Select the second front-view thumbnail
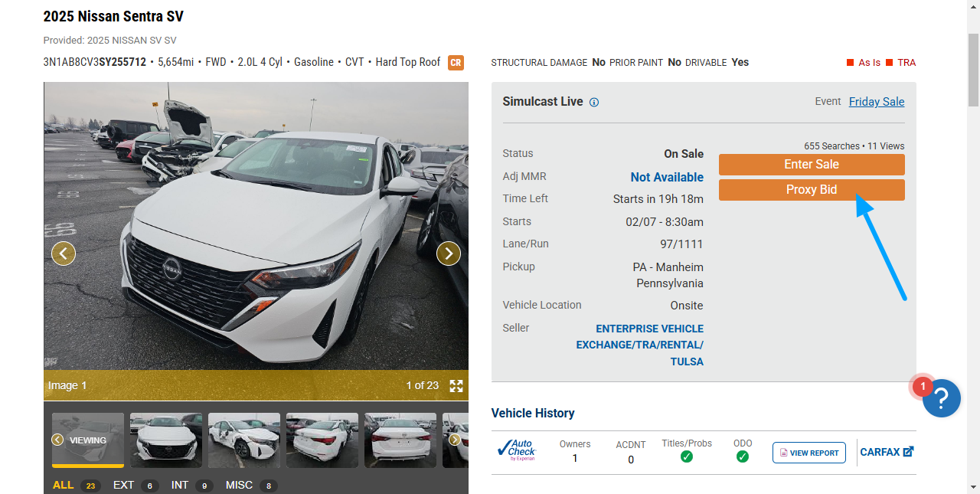 [x=166, y=440]
